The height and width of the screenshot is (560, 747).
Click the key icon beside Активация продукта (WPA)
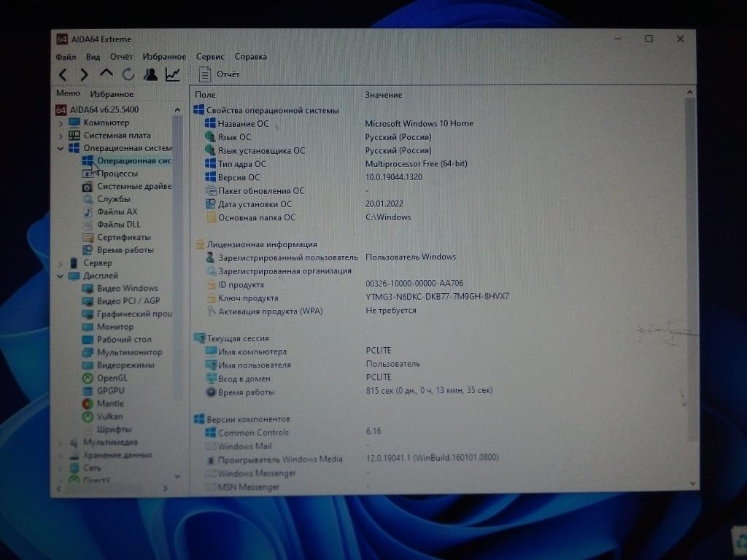tap(211, 311)
